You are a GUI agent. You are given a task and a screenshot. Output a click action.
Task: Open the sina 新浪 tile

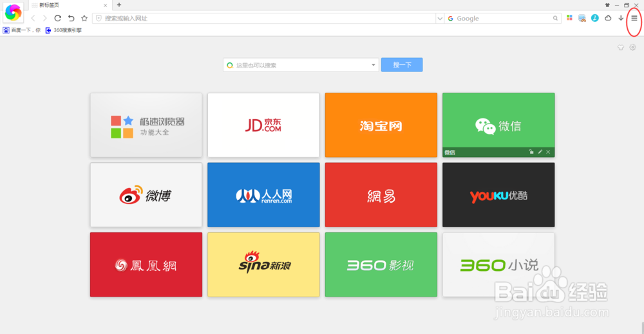(263, 264)
